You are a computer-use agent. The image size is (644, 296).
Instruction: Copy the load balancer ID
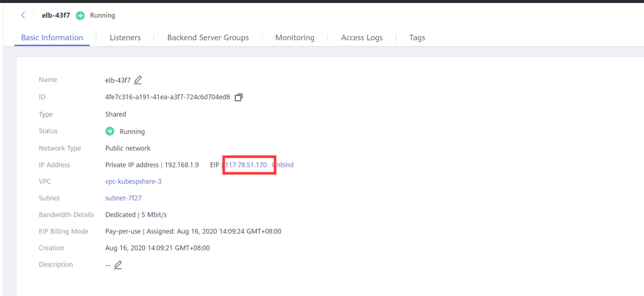[239, 97]
